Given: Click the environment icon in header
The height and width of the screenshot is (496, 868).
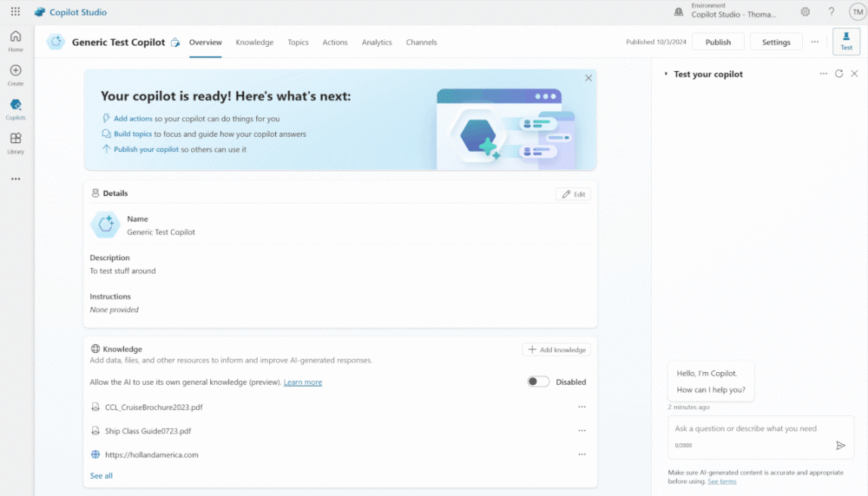Looking at the screenshot, I should [679, 11].
